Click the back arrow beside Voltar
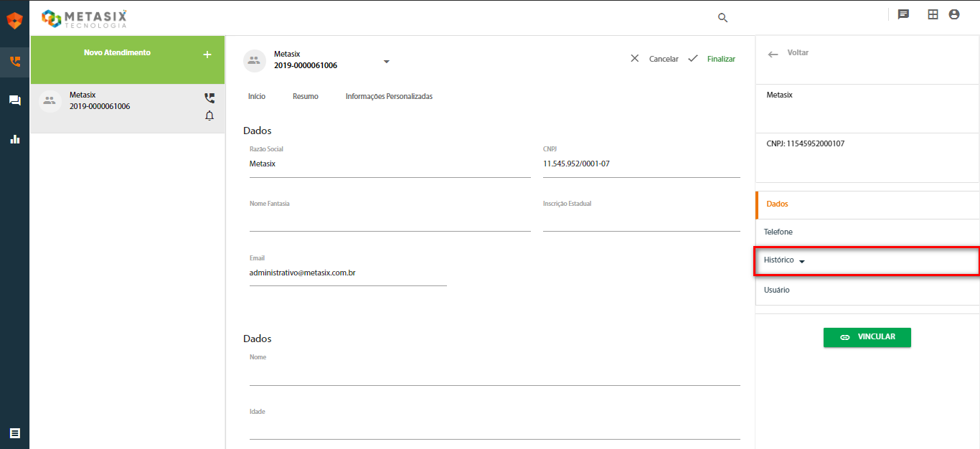 (773, 54)
